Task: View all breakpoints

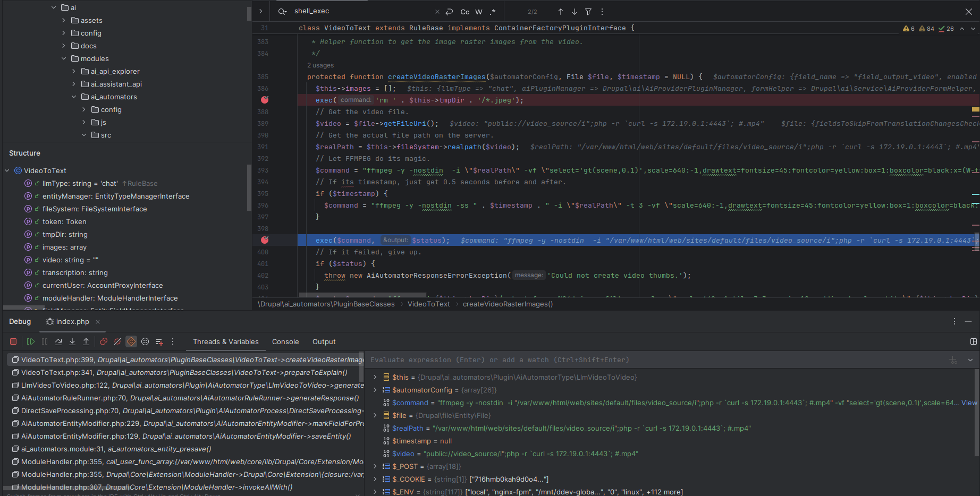Action: click(104, 342)
